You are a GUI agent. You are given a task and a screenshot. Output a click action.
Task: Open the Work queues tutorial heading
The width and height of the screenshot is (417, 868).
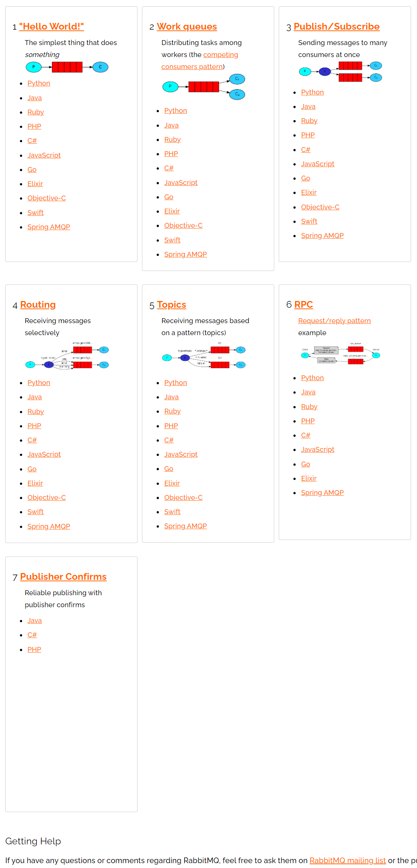[187, 27]
